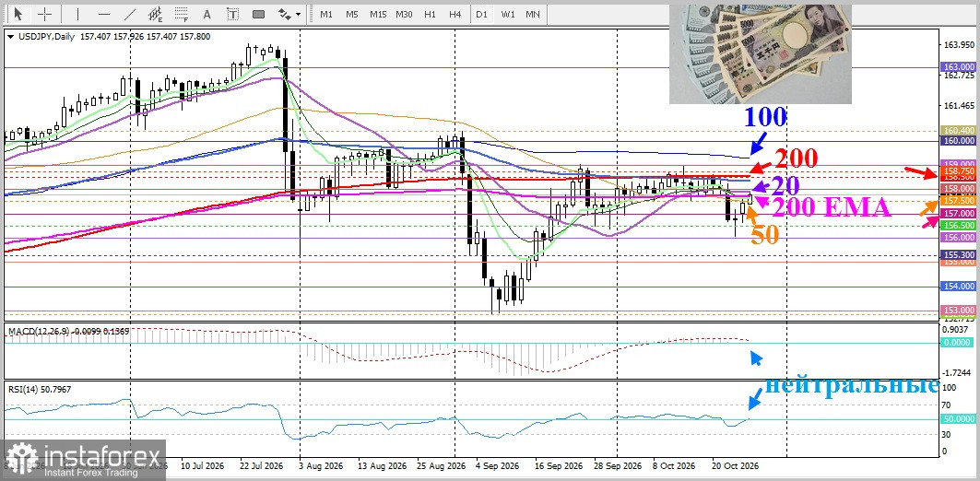980x481 pixels.
Task: Click the 158.000 price level label
Action: coord(958,188)
